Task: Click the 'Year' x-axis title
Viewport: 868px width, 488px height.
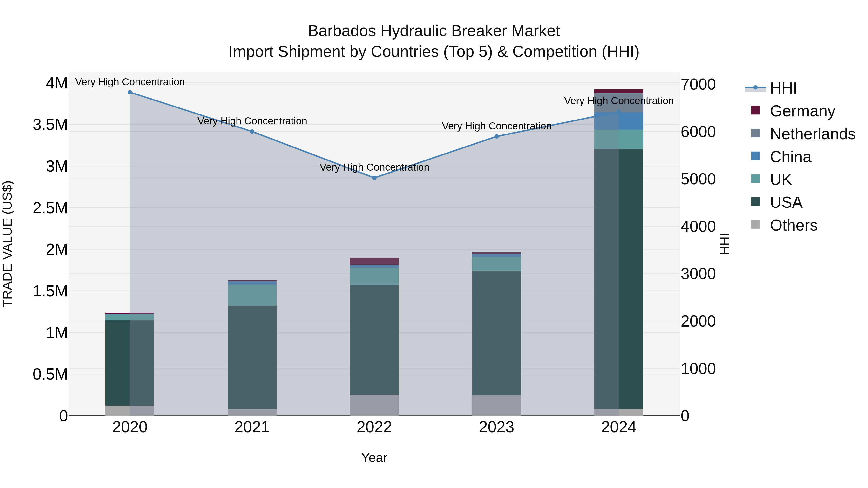Action: (374, 458)
